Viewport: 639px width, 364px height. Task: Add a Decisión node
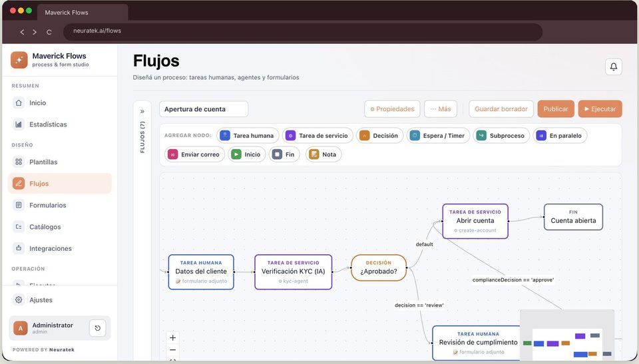380,135
